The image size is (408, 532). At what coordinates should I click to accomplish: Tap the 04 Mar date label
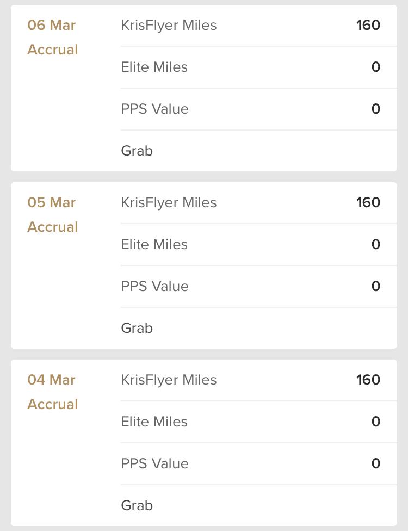[52, 380]
